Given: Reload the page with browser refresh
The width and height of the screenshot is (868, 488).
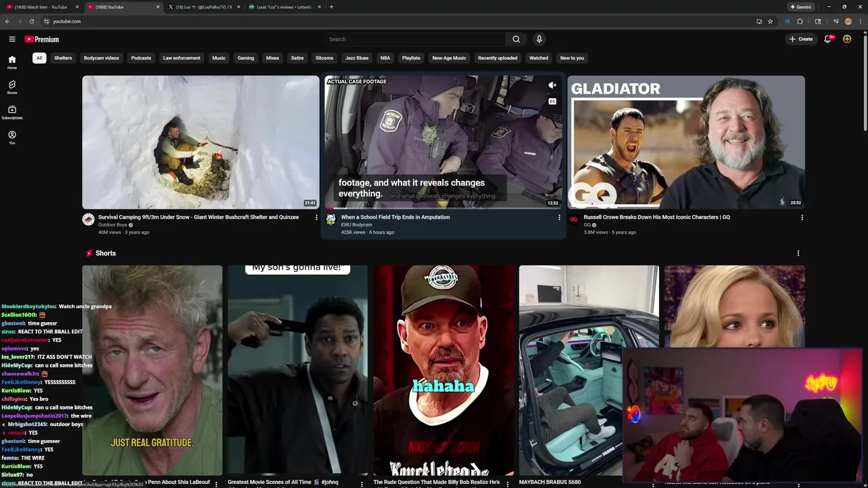Looking at the screenshot, I should [31, 21].
